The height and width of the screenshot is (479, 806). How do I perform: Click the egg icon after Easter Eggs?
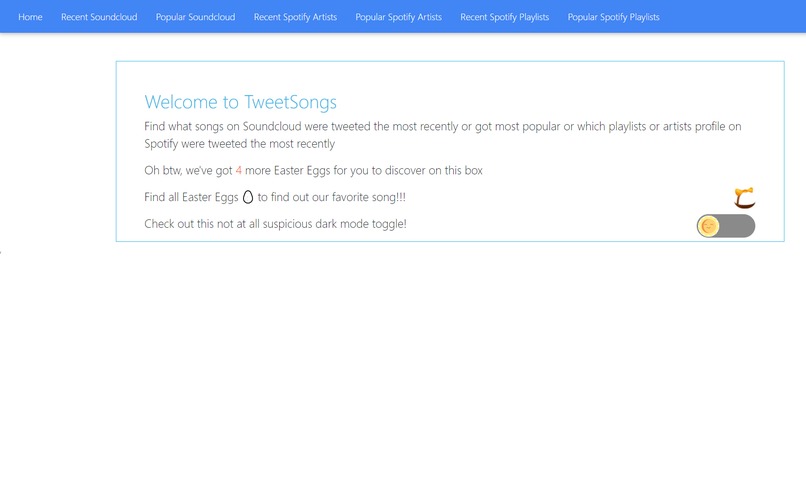click(248, 197)
